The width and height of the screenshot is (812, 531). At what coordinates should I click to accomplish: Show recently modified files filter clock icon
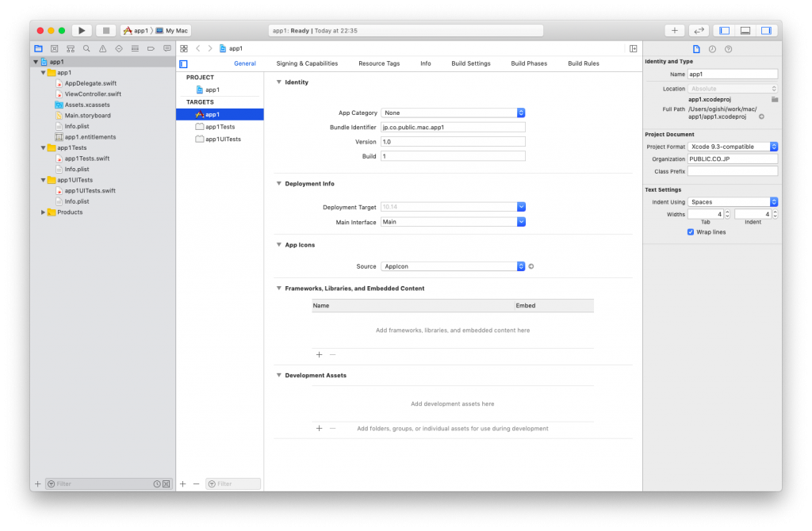click(157, 484)
